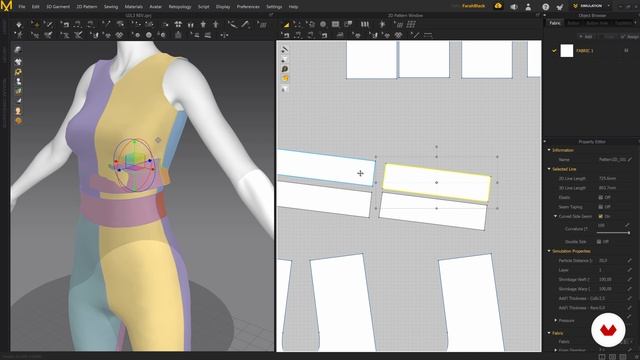Open the File menu
Screen dimensions: 640x360
pos(22,7)
